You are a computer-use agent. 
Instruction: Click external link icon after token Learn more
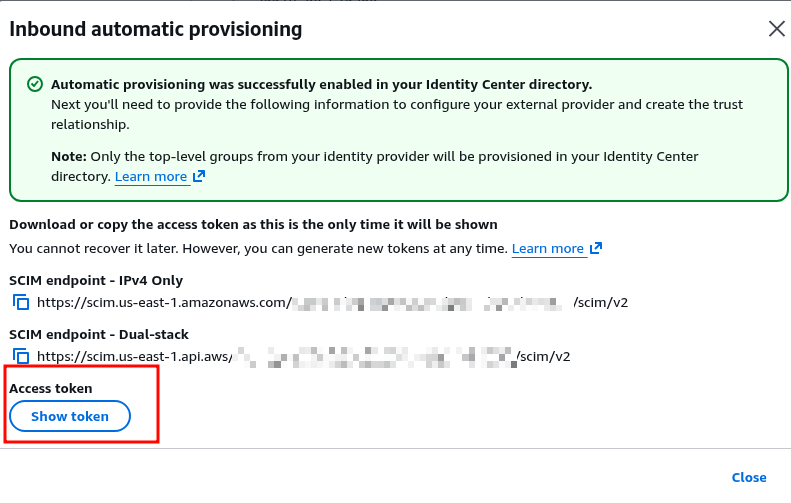(596, 248)
